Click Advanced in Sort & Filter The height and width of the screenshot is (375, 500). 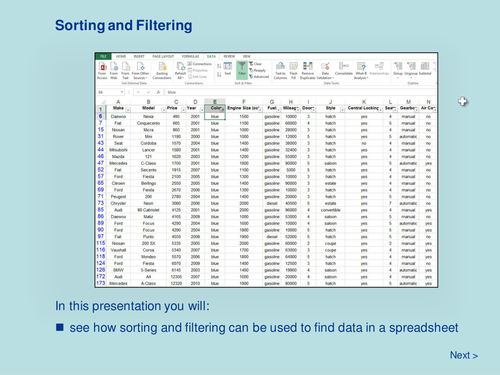pos(259,76)
